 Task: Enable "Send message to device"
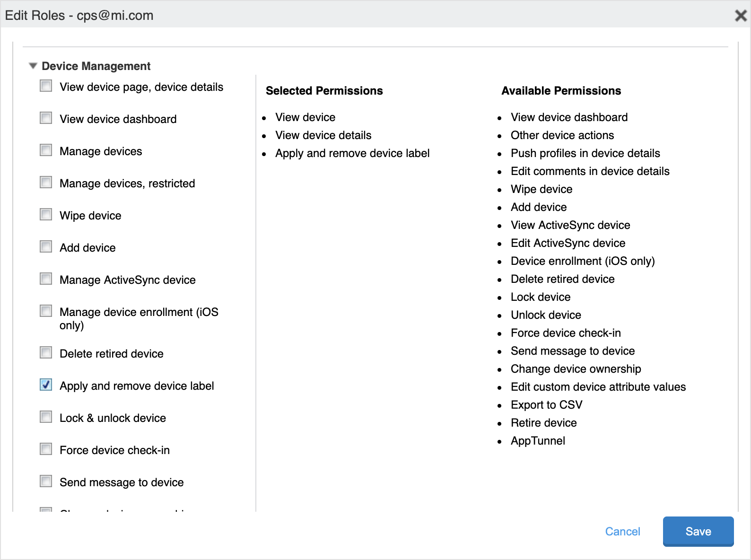(45, 481)
